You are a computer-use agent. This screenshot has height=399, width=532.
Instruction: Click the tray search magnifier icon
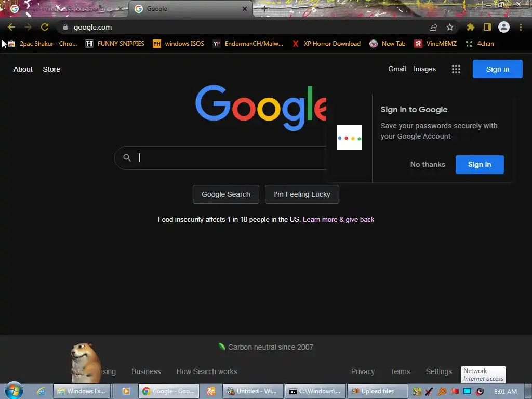(x=442, y=392)
